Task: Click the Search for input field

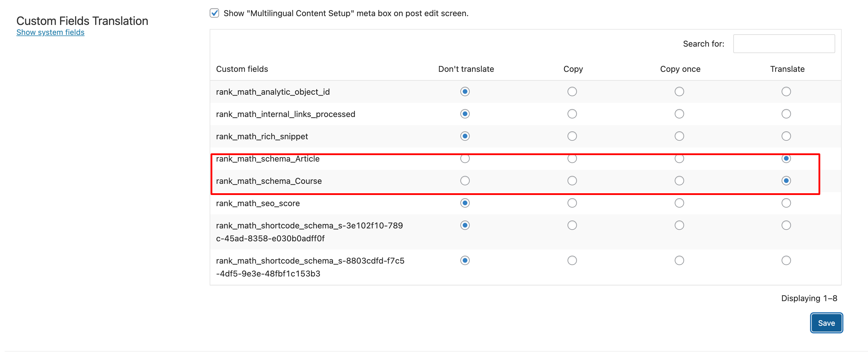Action: [x=784, y=44]
